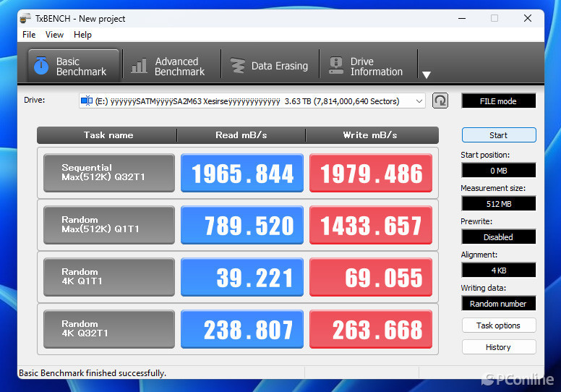Switch to Drive Information tab
The height and width of the screenshot is (392, 561).
coord(368,66)
